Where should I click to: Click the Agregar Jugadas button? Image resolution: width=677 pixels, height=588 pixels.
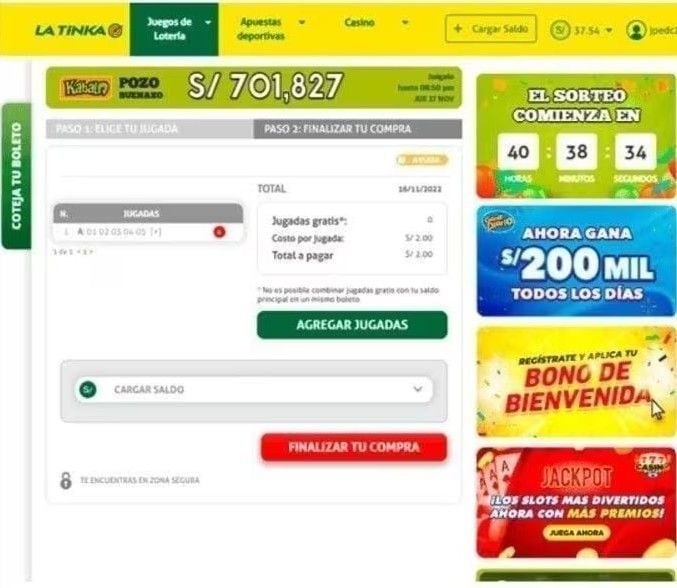[352, 325]
